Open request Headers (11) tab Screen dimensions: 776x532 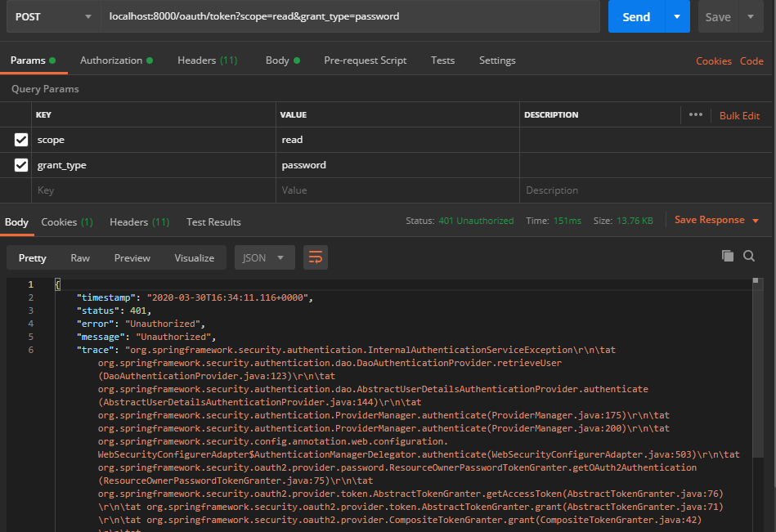click(208, 60)
